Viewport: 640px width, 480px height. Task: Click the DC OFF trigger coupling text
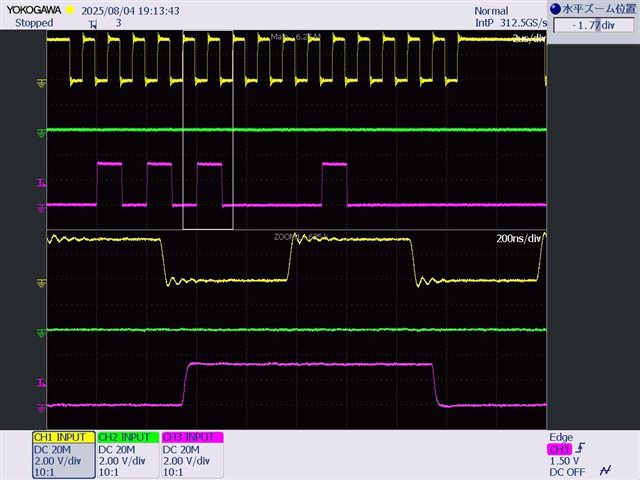click(x=567, y=472)
